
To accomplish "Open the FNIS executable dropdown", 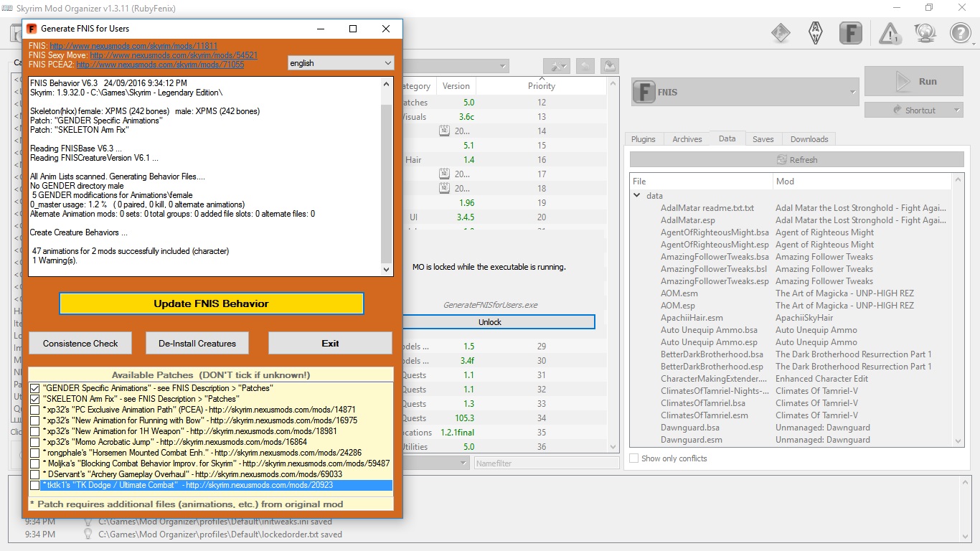I will (x=745, y=92).
